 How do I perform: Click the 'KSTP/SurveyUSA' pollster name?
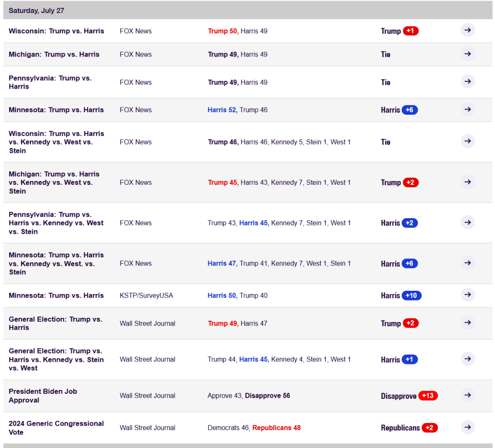click(146, 296)
